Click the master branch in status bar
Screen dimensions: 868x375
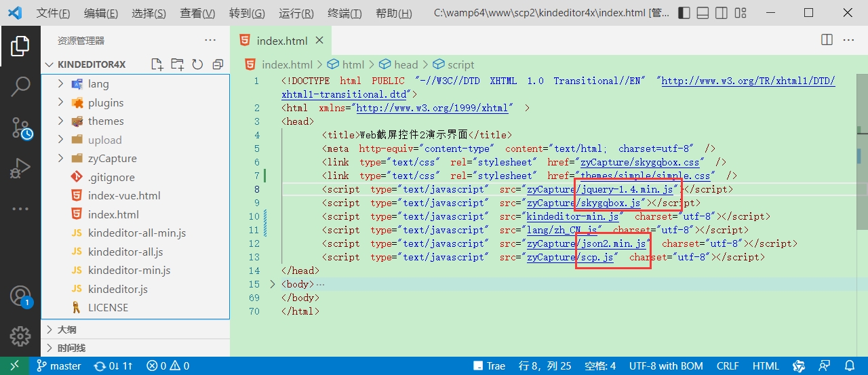pos(60,366)
